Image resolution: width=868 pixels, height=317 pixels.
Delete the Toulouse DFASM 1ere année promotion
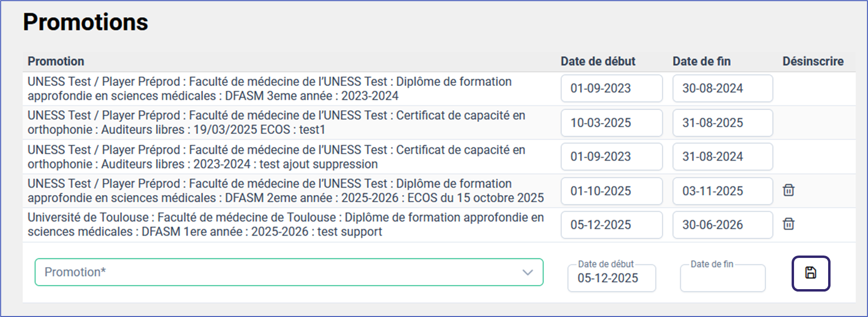click(x=788, y=224)
